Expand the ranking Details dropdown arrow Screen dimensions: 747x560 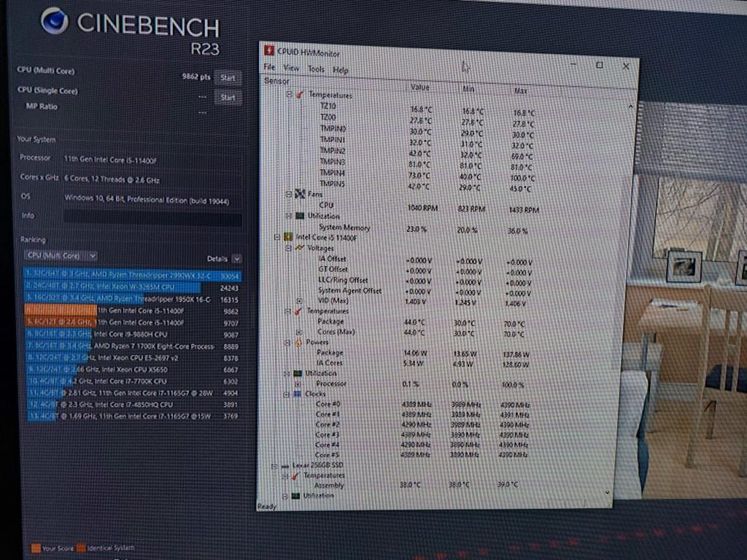[236, 259]
